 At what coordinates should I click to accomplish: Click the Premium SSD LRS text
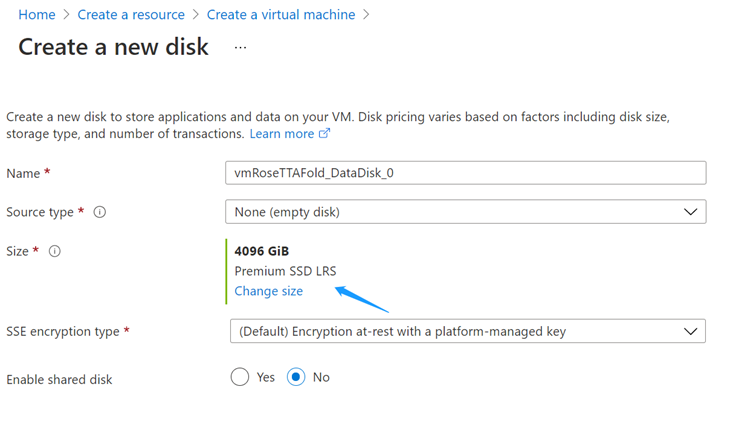pyautogui.click(x=284, y=271)
